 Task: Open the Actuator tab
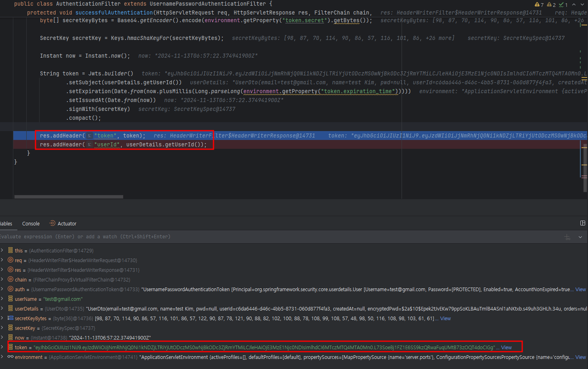pos(63,223)
